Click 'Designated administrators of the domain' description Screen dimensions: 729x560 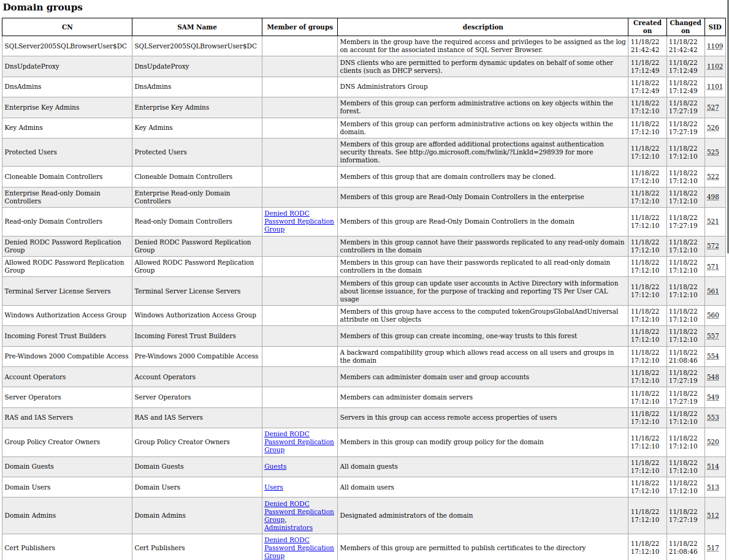click(x=406, y=515)
